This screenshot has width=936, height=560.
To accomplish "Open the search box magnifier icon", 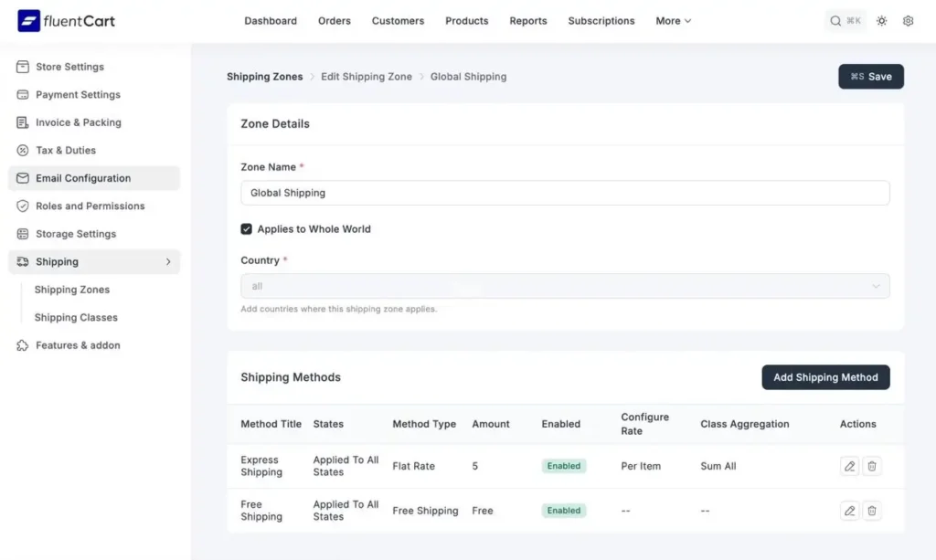I will [x=835, y=21].
